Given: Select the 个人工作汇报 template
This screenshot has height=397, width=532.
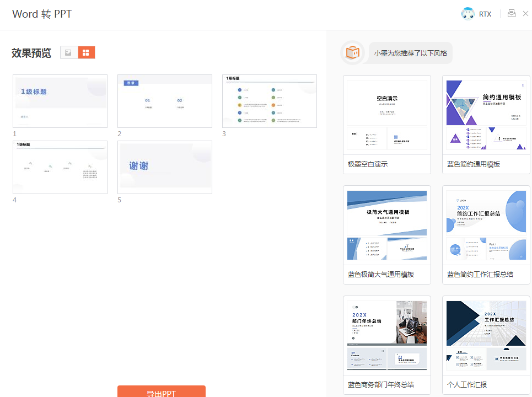Looking at the screenshot, I should click(486, 335).
